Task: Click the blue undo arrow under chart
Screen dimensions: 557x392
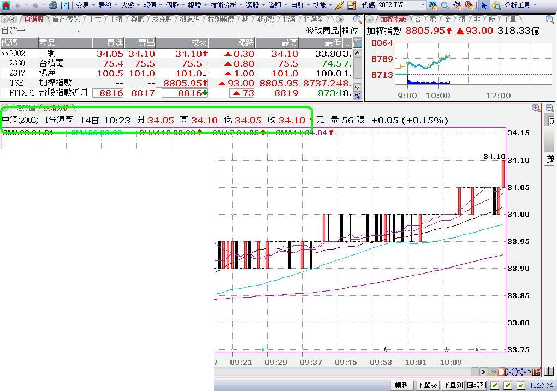Action: pos(528,372)
